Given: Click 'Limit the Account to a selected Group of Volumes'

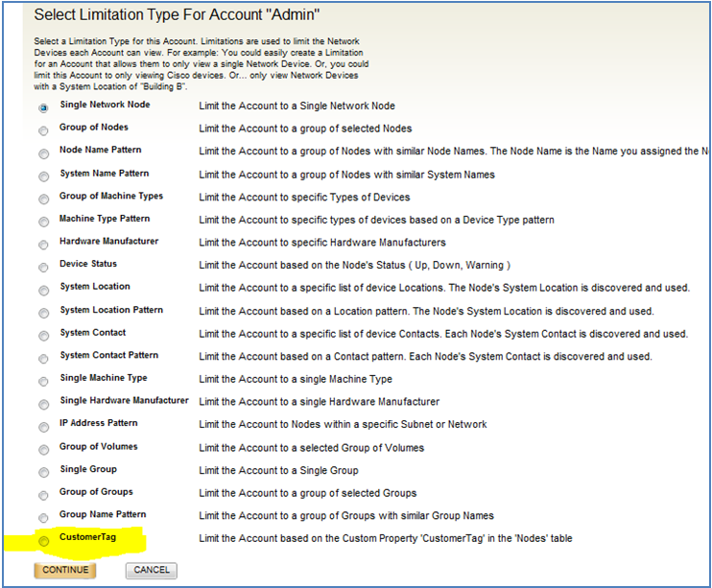Looking at the screenshot, I should [x=312, y=448].
